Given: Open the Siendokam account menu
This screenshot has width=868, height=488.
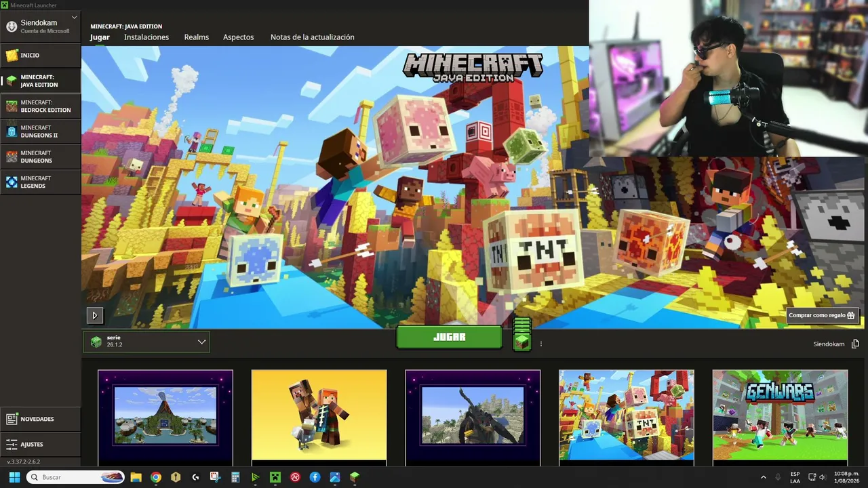Looking at the screenshot, I should (40, 26).
